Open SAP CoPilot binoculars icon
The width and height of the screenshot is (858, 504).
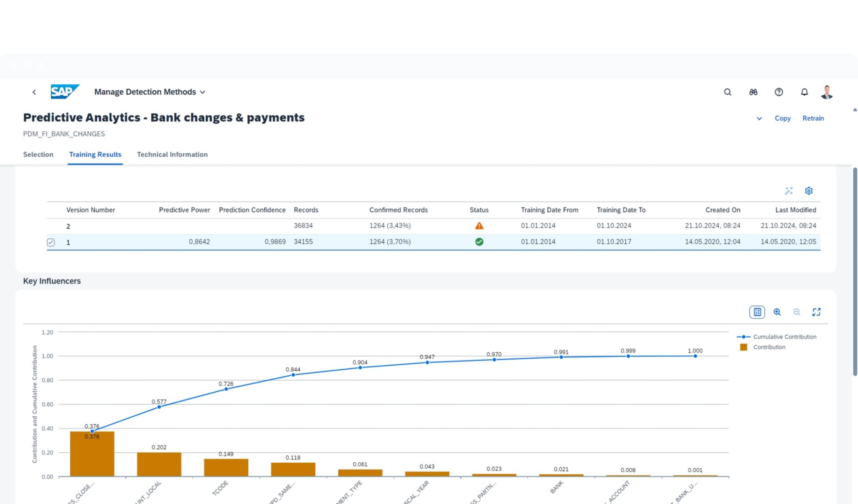(753, 92)
